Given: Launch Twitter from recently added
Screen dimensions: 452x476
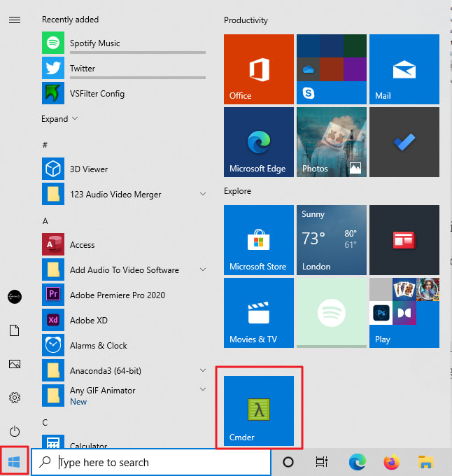Looking at the screenshot, I should click(124, 68).
